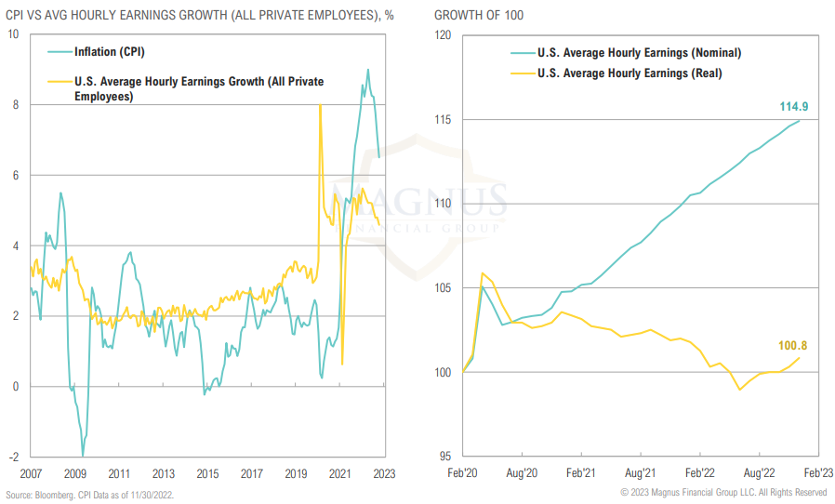Click the yellow Hourly Earnings Growth legend swatch

click(x=57, y=82)
